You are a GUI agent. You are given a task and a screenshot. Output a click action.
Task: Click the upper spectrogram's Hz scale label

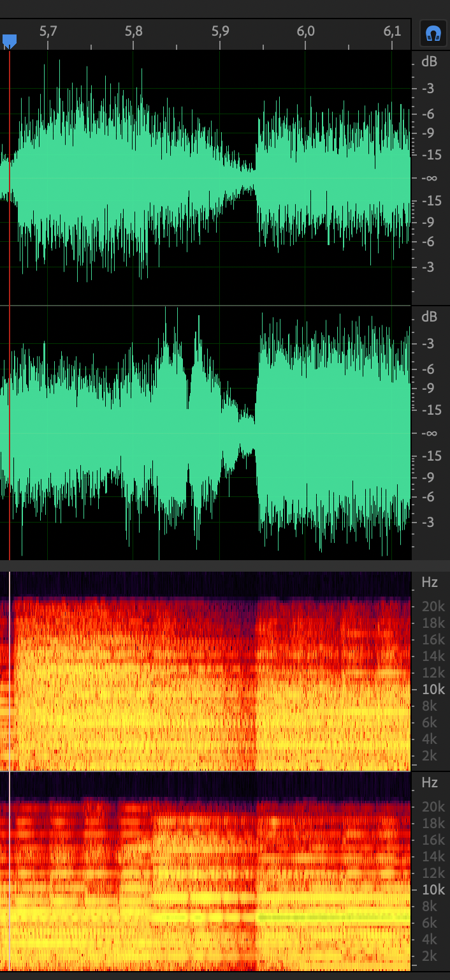click(x=430, y=582)
